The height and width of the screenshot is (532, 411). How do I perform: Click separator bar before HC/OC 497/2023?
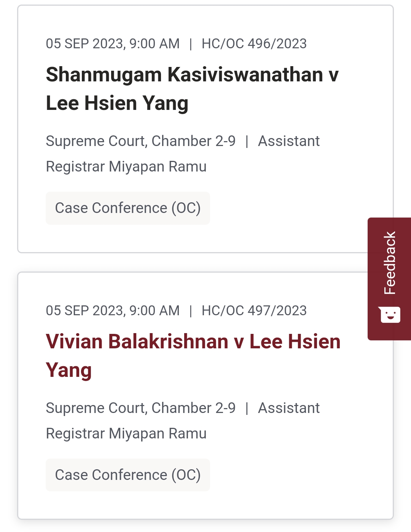(x=191, y=311)
